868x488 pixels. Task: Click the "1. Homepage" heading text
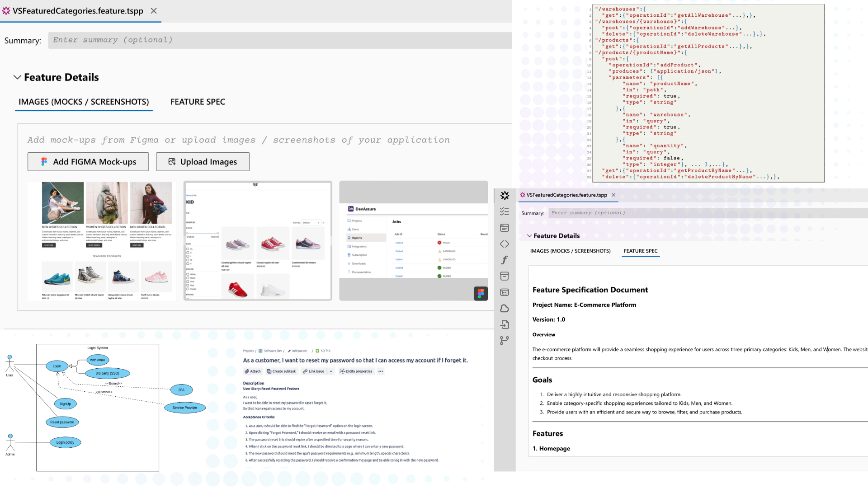(x=551, y=448)
